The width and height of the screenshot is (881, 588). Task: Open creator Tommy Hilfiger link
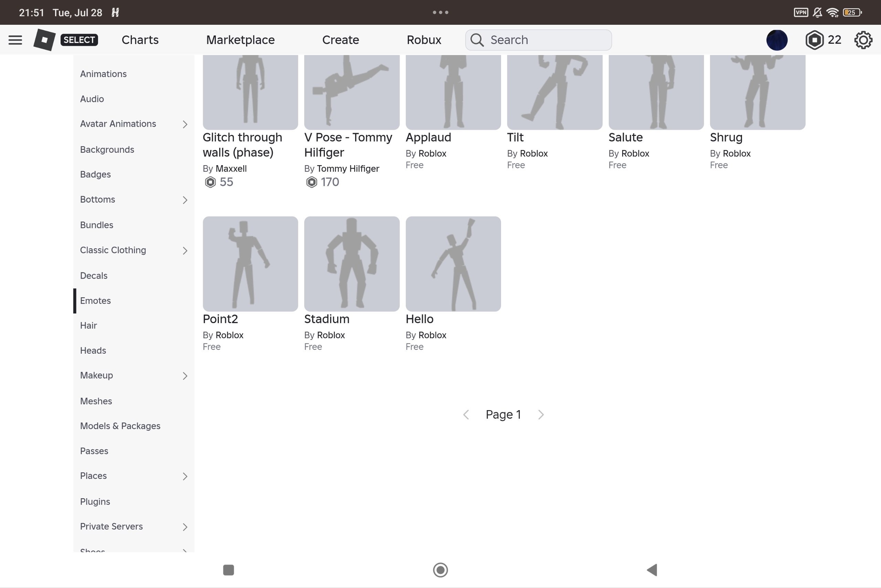tap(348, 168)
